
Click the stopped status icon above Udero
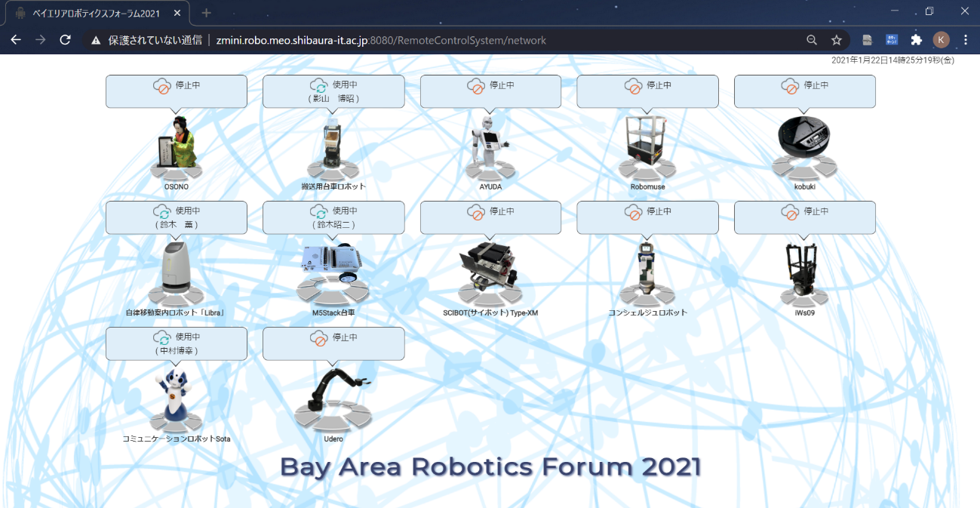[x=319, y=338]
